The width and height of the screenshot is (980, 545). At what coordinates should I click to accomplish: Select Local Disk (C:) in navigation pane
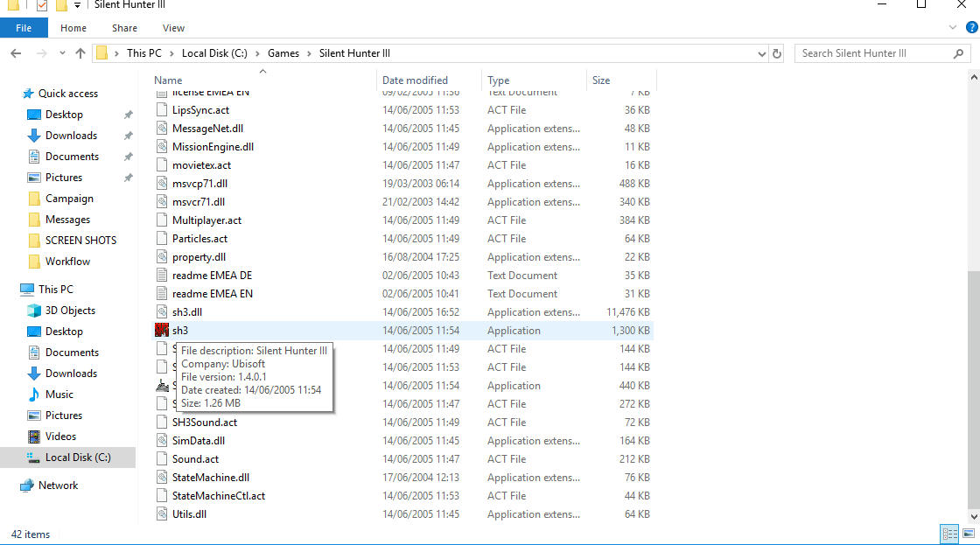click(x=78, y=458)
